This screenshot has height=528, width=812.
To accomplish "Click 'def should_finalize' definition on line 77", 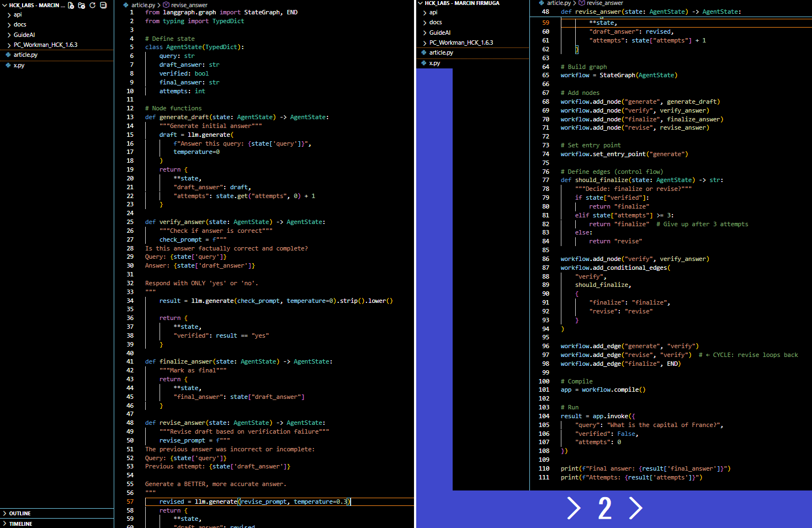I will pyautogui.click(x=642, y=180).
